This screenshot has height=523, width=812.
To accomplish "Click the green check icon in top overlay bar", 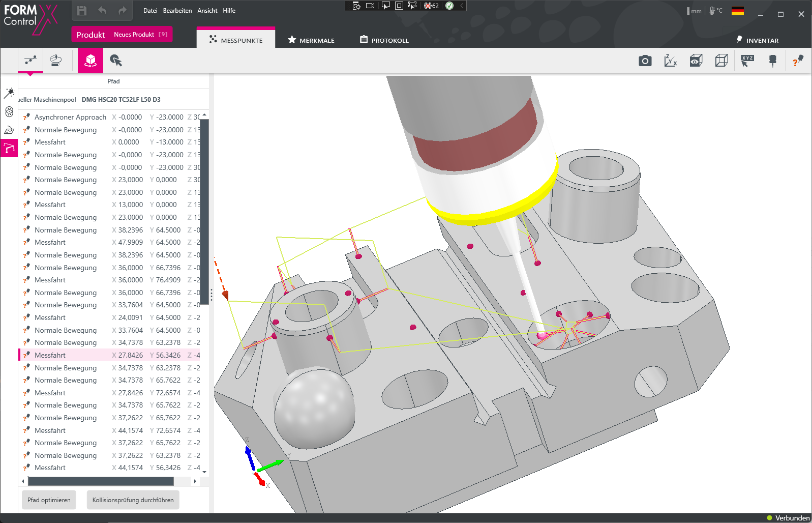I will click(x=449, y=6).
